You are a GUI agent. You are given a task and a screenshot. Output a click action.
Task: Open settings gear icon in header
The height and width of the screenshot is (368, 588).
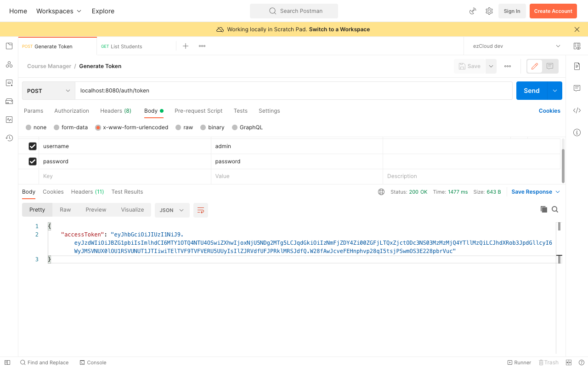pos(489,11)
